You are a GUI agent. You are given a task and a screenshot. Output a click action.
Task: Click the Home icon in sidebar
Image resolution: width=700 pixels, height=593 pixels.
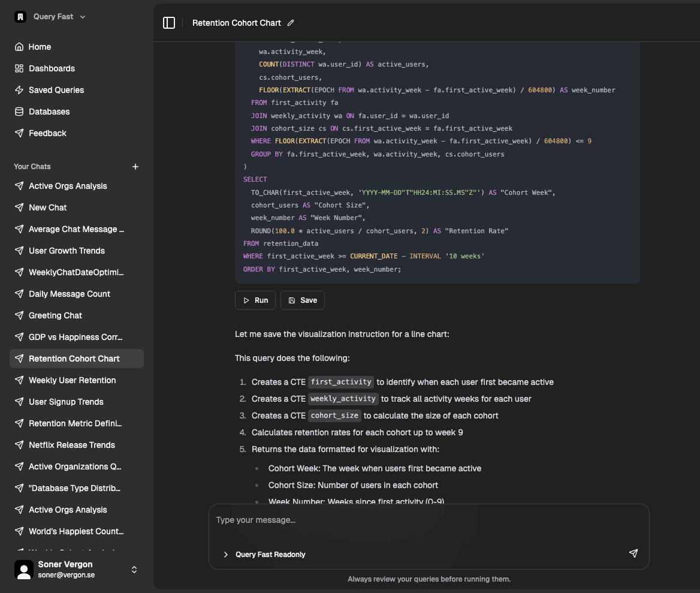pos(19,47)
